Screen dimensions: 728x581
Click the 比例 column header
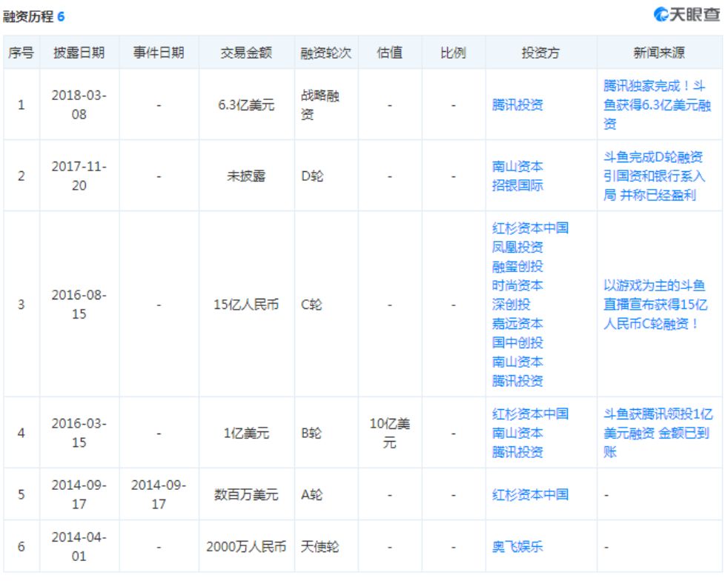click(x=453, y=53)
